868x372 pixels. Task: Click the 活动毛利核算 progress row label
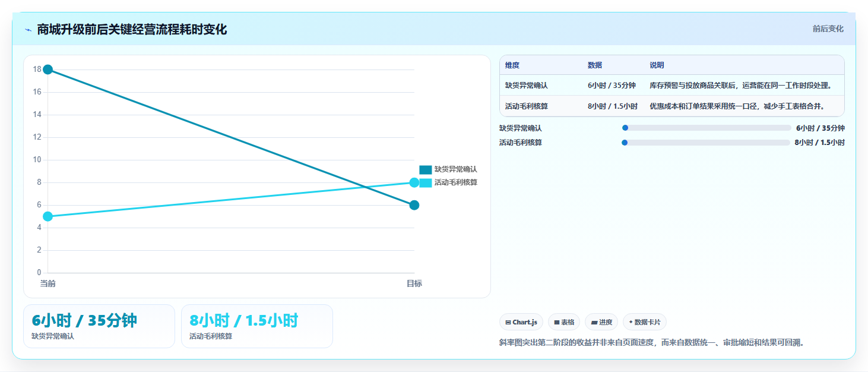521,143
